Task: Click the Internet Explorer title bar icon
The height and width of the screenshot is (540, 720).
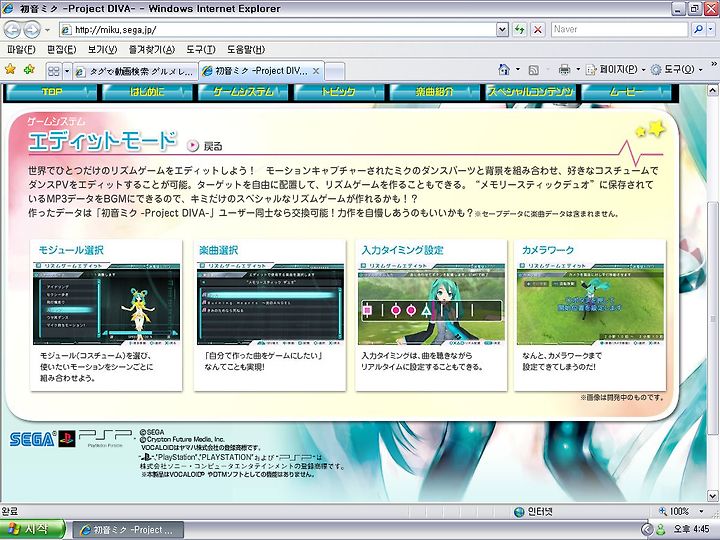Action: point(7,8)
